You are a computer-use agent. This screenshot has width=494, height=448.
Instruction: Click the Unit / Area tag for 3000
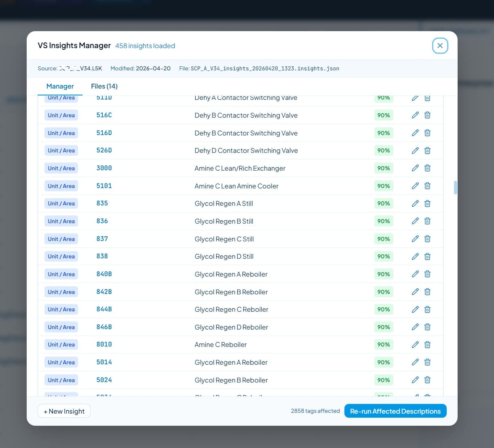click(61, 168)
